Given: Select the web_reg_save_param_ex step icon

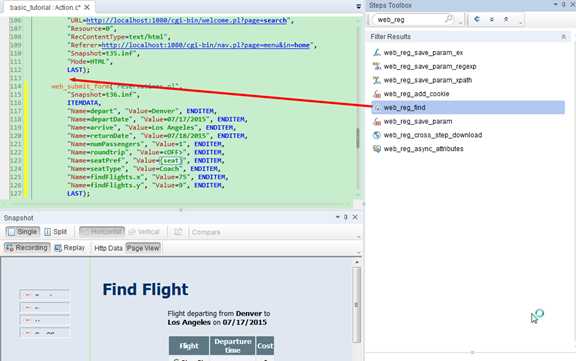Looking at the screenshot, I should pyautogui.click(x=377, y=53).
